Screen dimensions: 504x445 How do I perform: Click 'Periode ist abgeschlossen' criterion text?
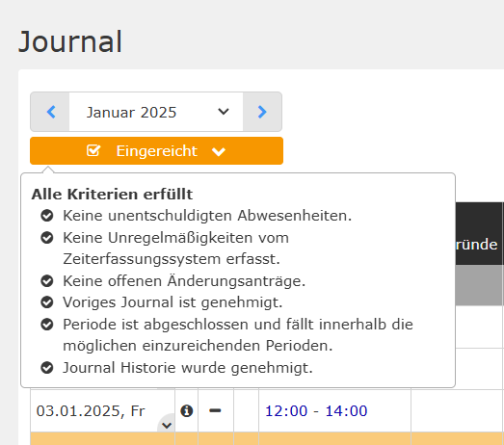pos(238,335)
